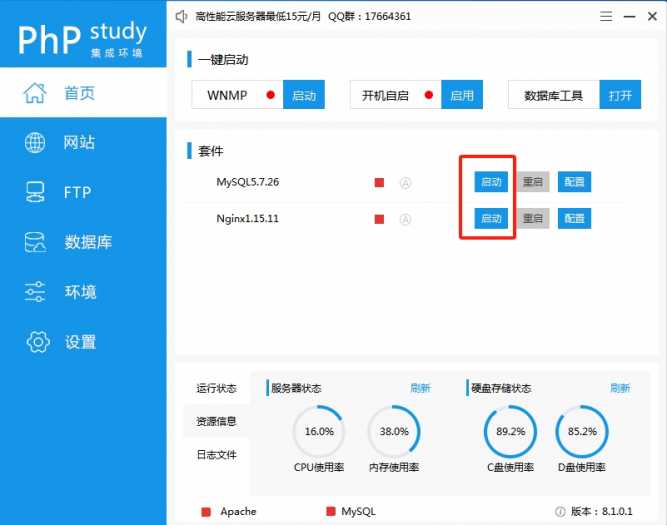Click the WNMP red status dot
The height and width of the screenshot is (525, 667).
[x=270, y=95]
